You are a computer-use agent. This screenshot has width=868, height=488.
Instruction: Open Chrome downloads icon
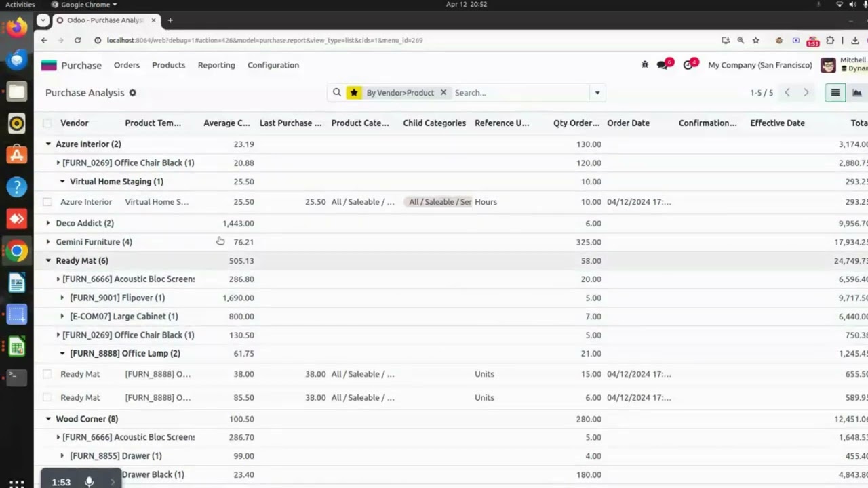point(855,41)
